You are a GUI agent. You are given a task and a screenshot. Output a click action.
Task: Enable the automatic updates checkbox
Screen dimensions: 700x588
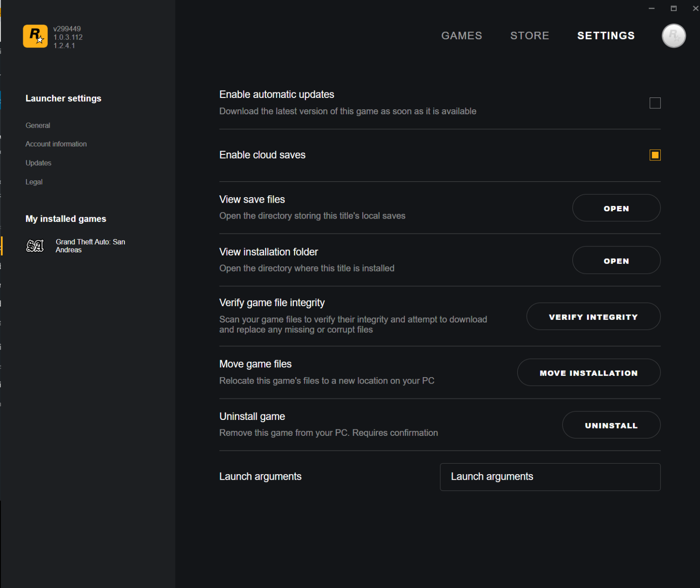click(x=654, y=103)
